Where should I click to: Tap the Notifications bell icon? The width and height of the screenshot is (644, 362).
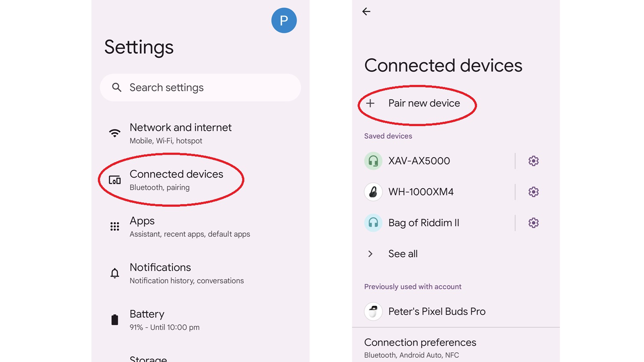(115, 273)
